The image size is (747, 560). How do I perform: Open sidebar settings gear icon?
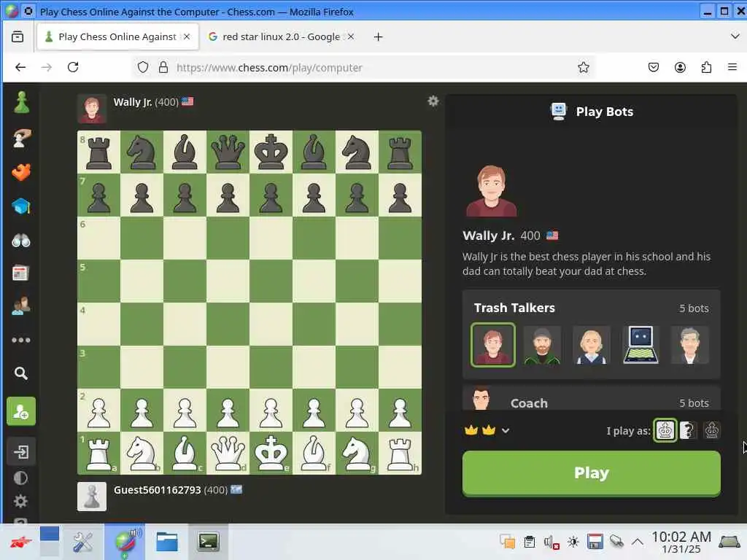(x=20, y=501)
